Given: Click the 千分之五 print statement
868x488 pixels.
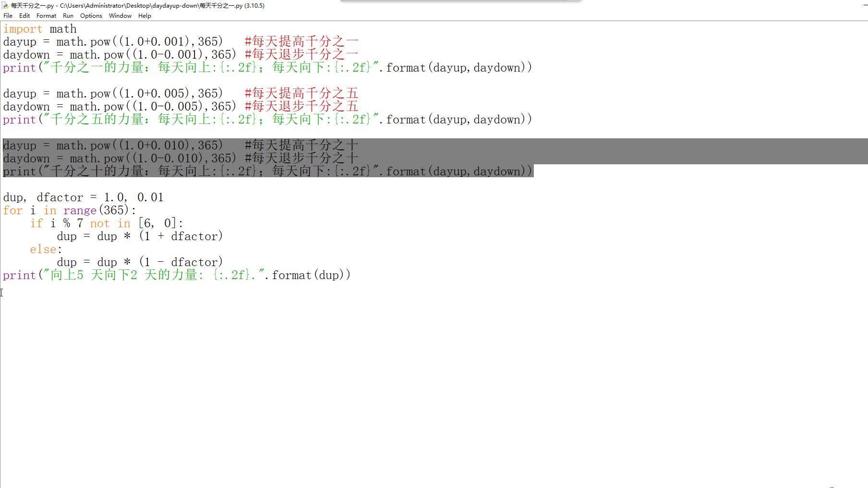Looking at the screenshot, I should [192, 119].
